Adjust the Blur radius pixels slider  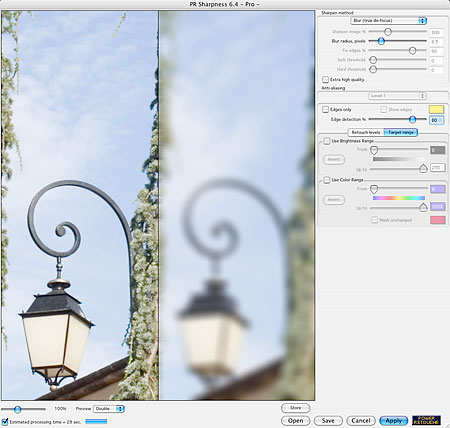pyautogui.click(x=381, y=41)
